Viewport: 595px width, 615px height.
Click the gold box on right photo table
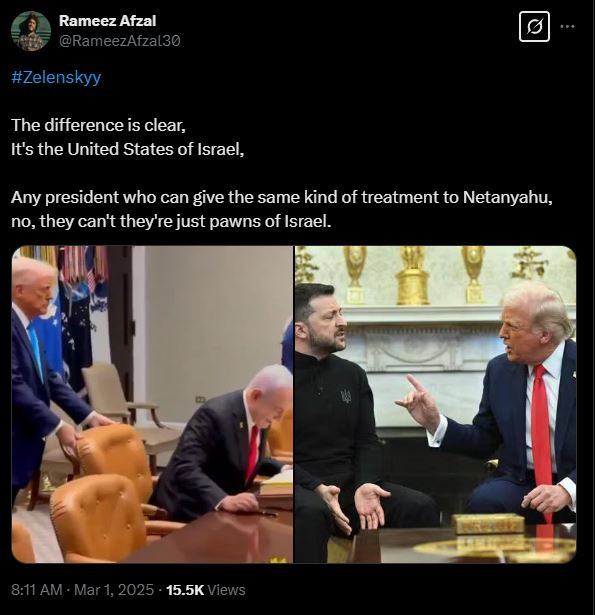(488, 524)
